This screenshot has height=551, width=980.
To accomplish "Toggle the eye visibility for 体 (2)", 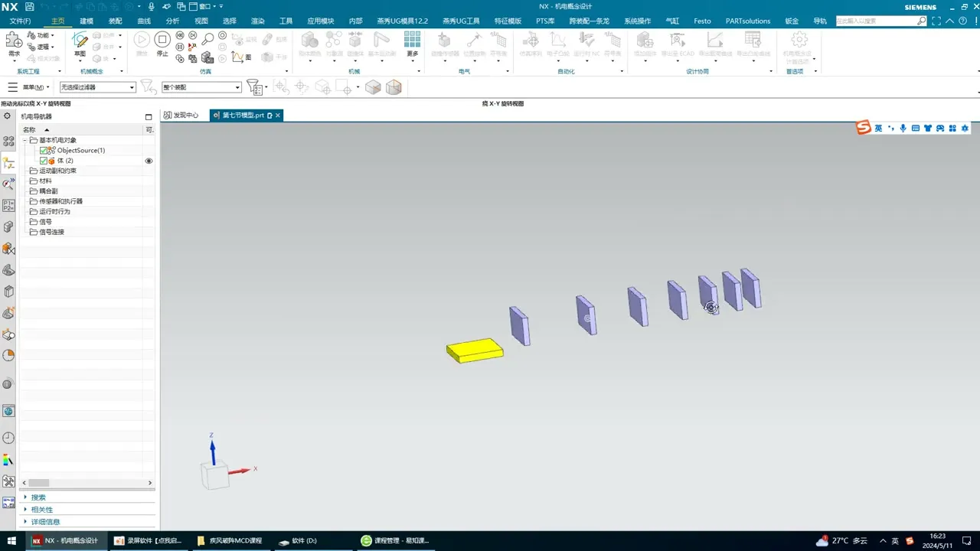I will [149, 161].
